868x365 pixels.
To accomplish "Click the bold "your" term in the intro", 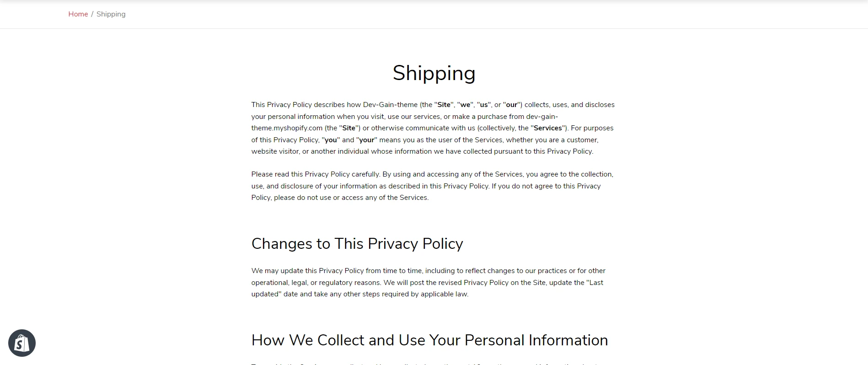I will pos(366,140).
